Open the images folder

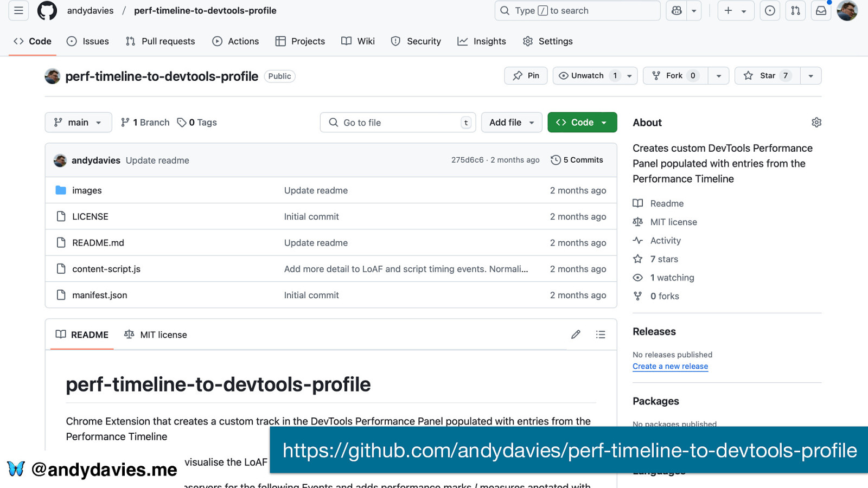pyautogui.click(x=87, y=190)
